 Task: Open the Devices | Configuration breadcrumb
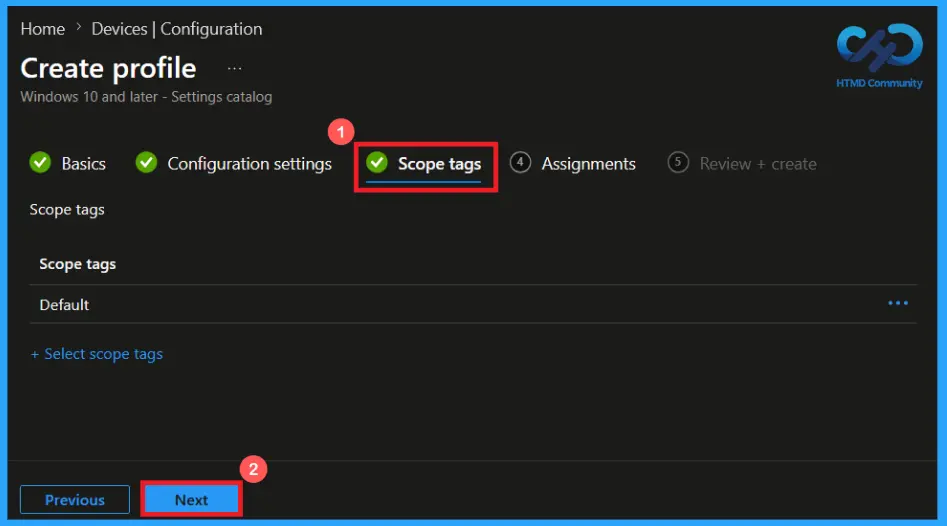[x=177, y=29]
